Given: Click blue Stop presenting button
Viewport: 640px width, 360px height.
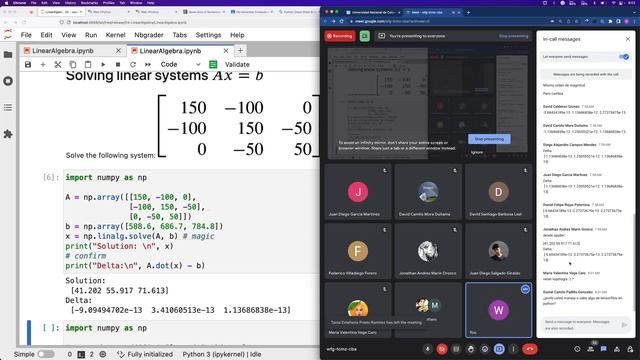Looking at the screenshot, I should coord(489,139).
